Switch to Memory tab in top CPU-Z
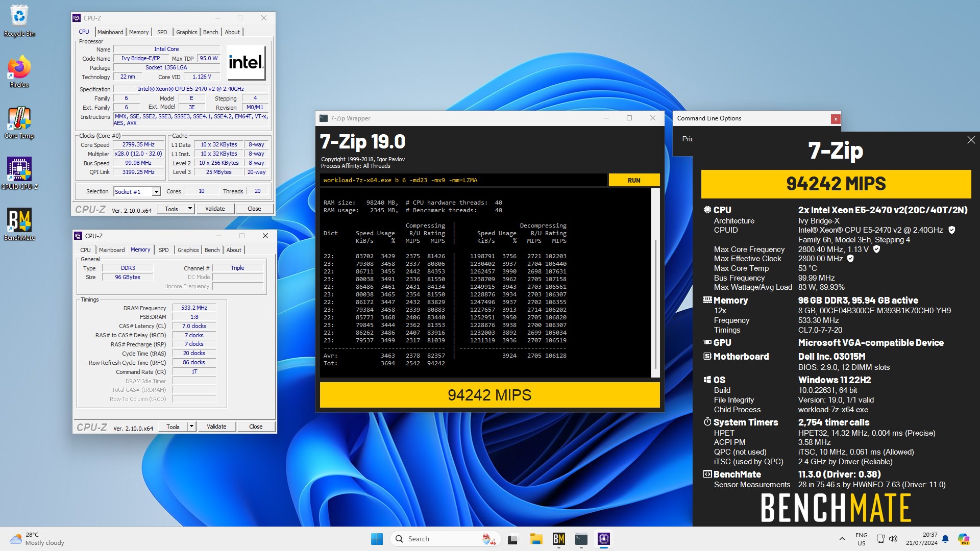The width and height of the screenshot is (980, 551). pos(139,32)
